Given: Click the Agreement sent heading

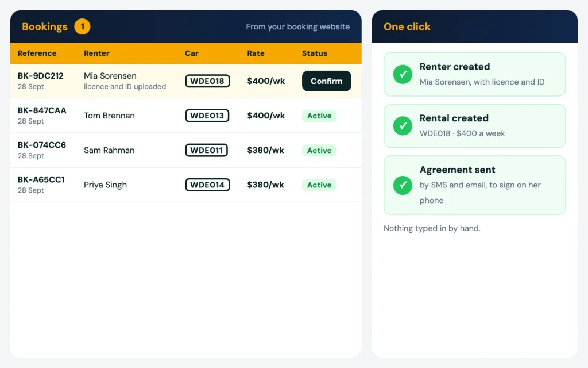Looking at the screenshot, I should point(457,170).
